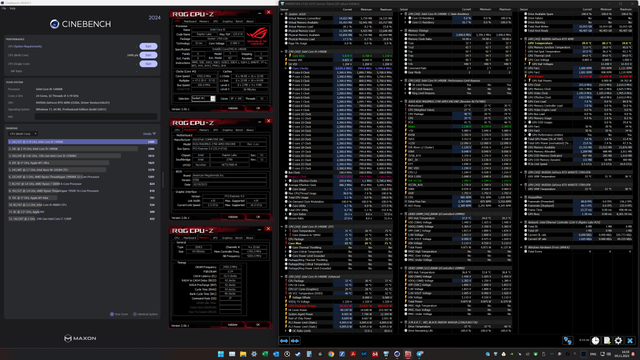640x360 pixels.
Task: Open Windows Start menu on taskbar
Action: [x=221, y=354]
